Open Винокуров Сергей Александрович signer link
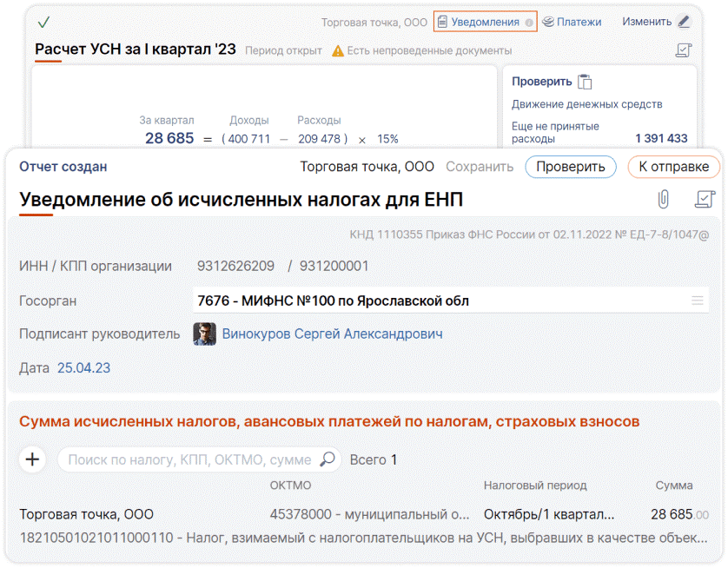The image size is (728, 568). (x=332, y=334)
